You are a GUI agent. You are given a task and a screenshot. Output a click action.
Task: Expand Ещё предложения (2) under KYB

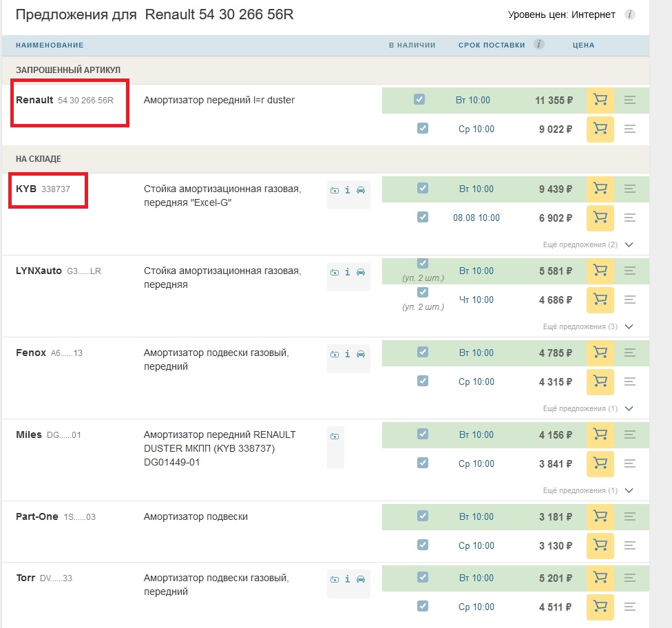pyautogui.click(x=587, y=244)
